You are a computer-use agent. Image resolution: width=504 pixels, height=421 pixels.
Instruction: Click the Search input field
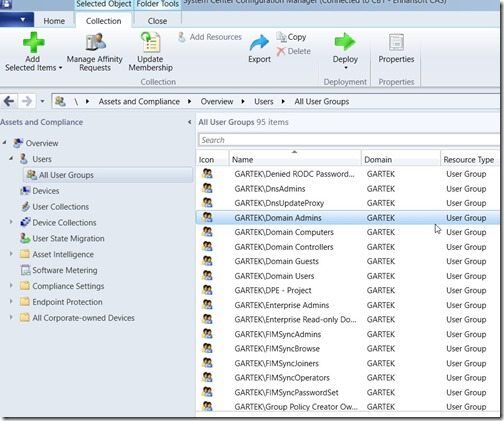(348, 140)
